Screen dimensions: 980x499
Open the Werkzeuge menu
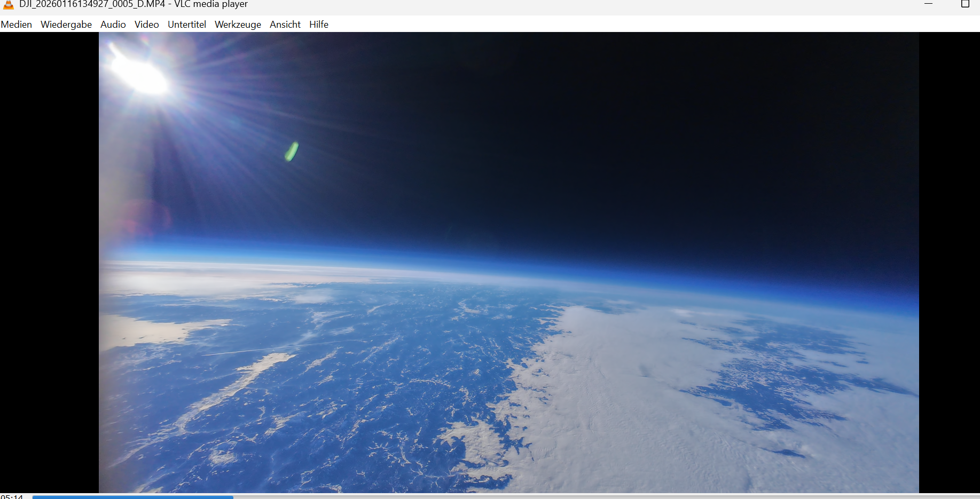tap(238, 25)
